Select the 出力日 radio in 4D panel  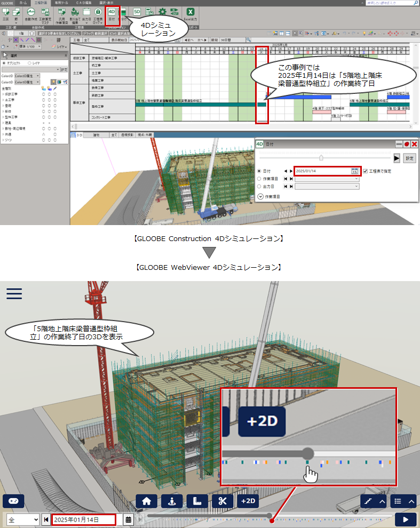(x=259, y=187)
